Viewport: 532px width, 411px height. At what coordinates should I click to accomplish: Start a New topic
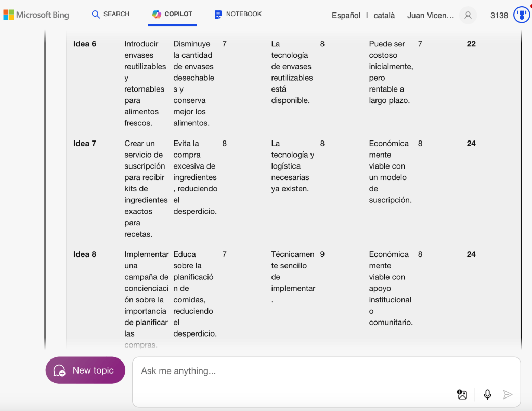(x=85, y=370)
